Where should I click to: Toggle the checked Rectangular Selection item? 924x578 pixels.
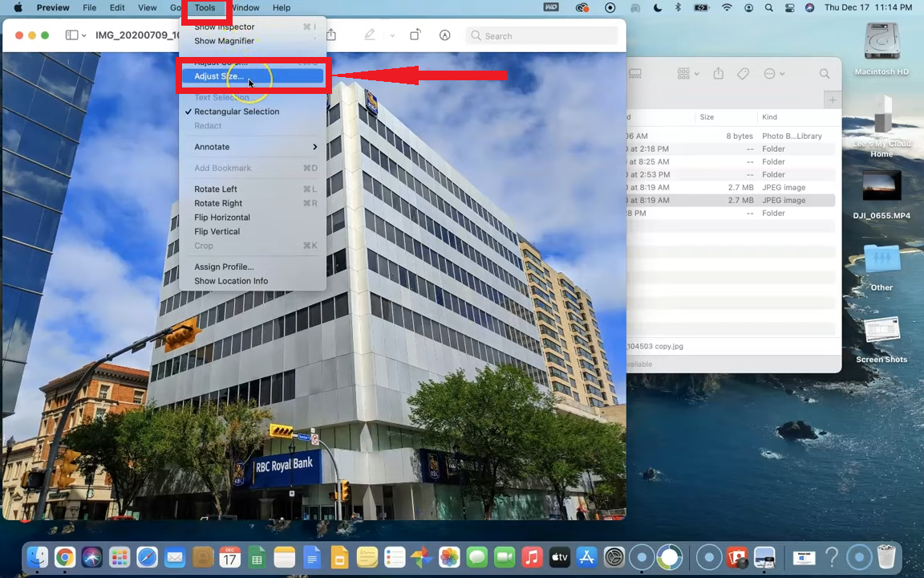tap(237, 112)
